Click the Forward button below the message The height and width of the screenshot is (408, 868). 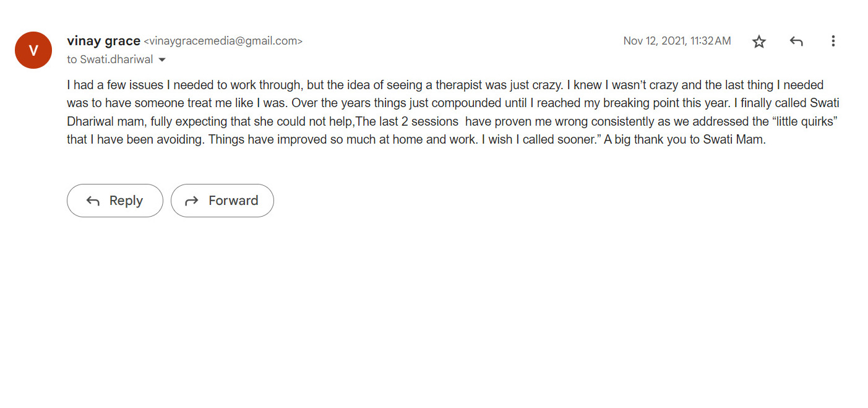coord(222,201)
